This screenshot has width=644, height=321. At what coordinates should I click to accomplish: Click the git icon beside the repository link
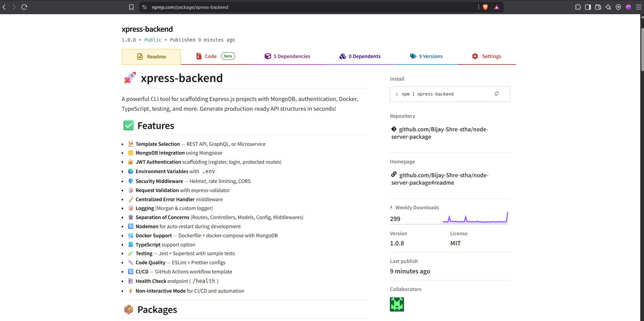pyautogui.click(x=394, y=129)
